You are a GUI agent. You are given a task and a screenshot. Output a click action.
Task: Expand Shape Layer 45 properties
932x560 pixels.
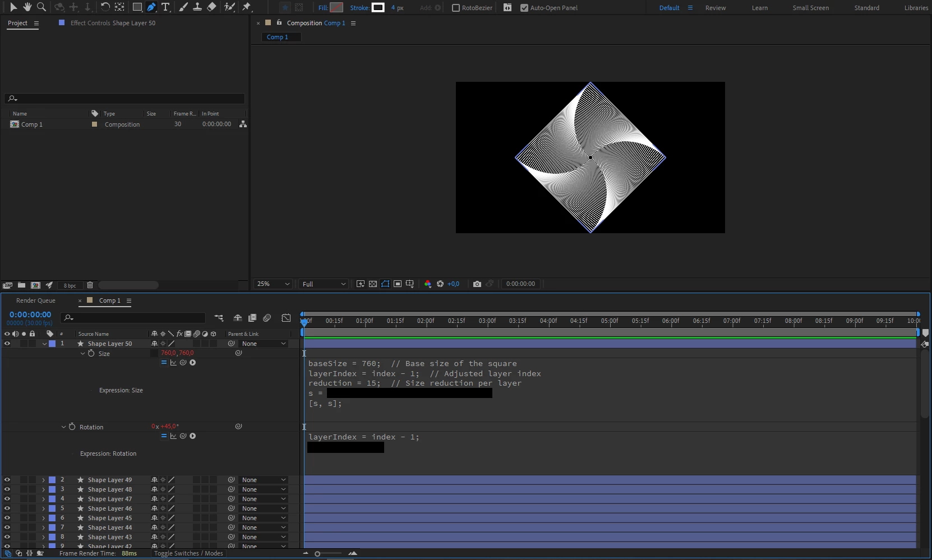coord(43,518)
